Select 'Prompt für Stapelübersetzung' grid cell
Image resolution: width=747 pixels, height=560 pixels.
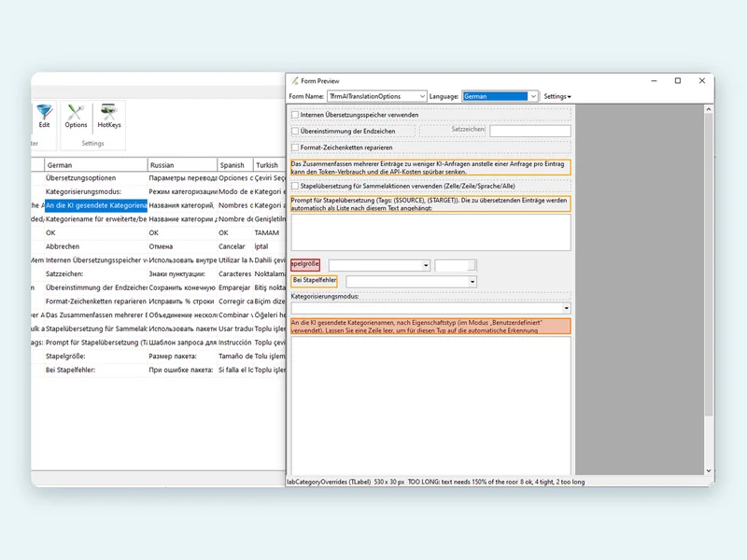[x=96, y=343]
